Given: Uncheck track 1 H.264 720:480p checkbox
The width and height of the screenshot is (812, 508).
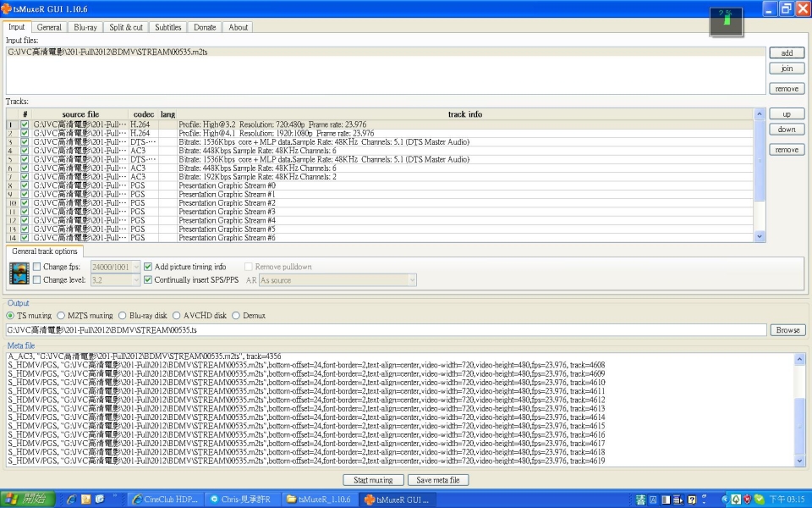Looking at the screenshot, I should [x=25, y=124].
